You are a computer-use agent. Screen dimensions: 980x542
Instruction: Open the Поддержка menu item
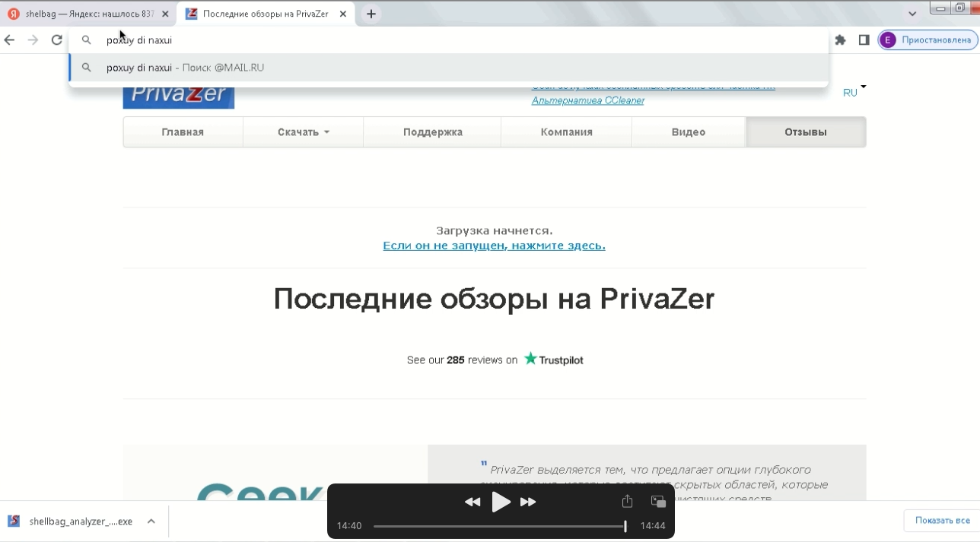point(432,132)
